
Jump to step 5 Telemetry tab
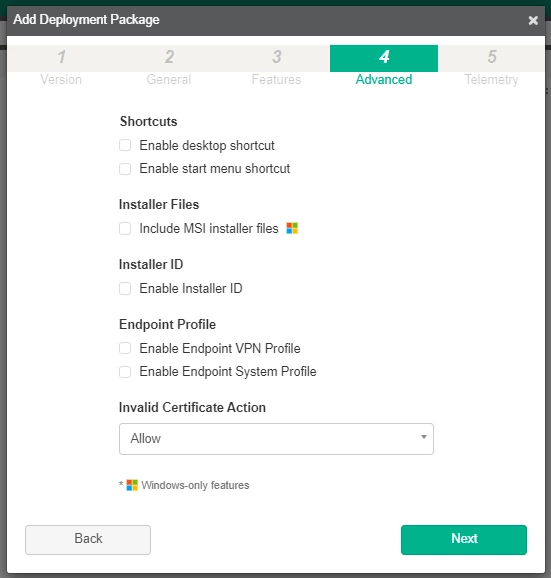coord(491,67)
